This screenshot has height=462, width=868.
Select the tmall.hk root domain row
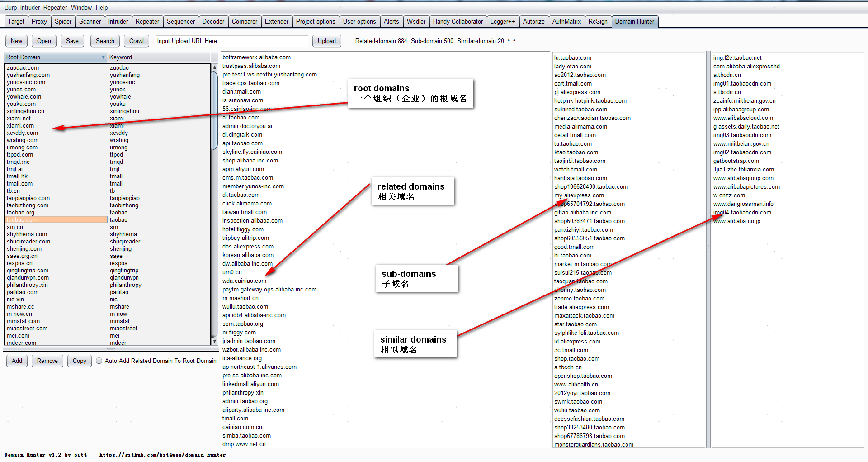[56, 176]
